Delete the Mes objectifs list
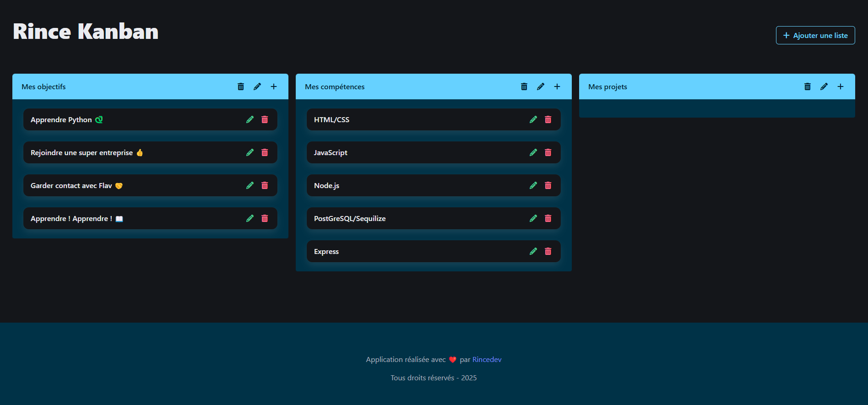 (241, 86)
